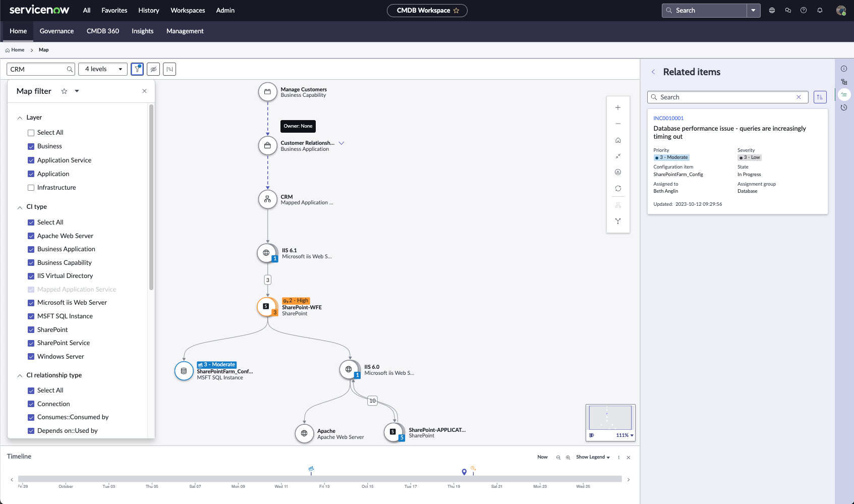Select the SharePointFarm_Config database node
Screen dimensions: 854x504
[x=184, y=371]
